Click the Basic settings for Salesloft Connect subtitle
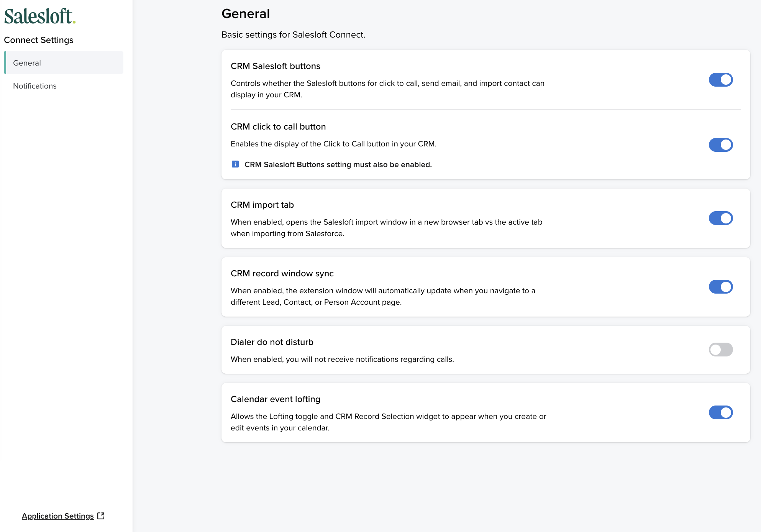This screenshot has width=761, height=532. point(293,34)
